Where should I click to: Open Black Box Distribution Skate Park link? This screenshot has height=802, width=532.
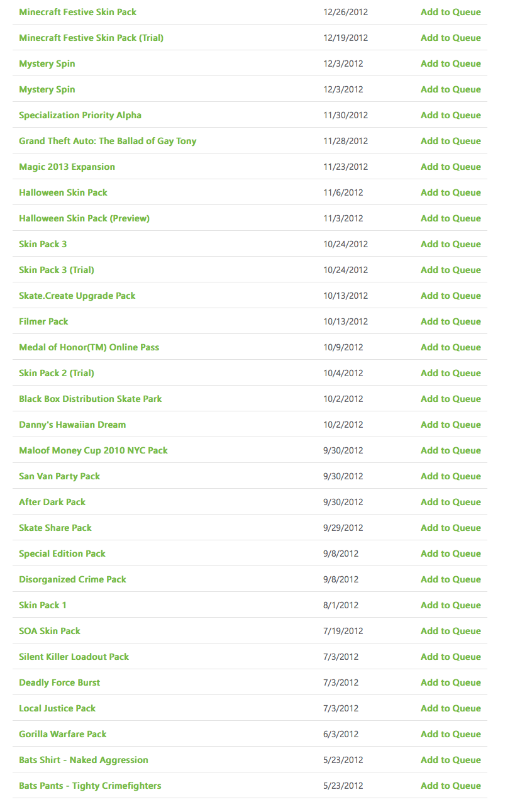point(90,399)
